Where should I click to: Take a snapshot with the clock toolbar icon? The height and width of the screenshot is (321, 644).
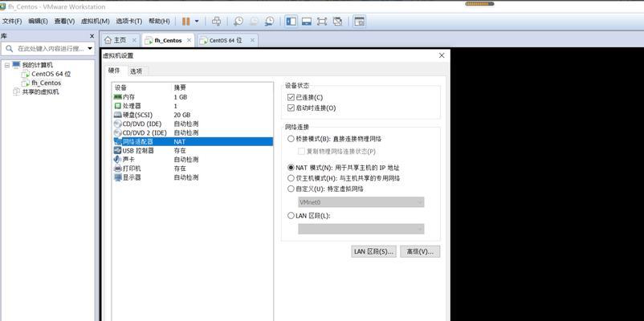(x=238, y=22)
